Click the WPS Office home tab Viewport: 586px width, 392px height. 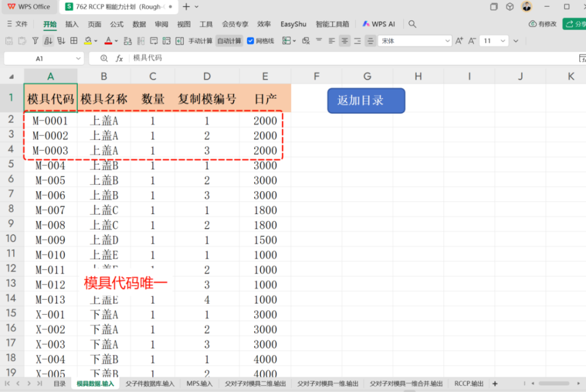coord(29,6)
